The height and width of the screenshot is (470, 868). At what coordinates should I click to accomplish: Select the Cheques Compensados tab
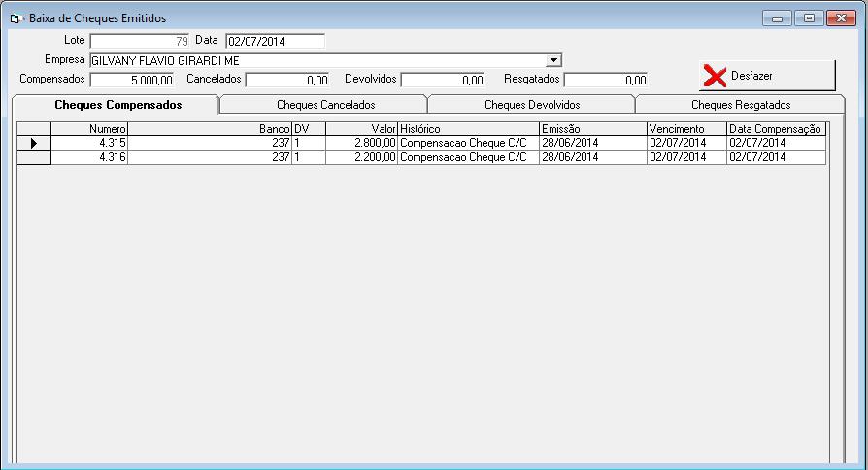coord(117,105)
